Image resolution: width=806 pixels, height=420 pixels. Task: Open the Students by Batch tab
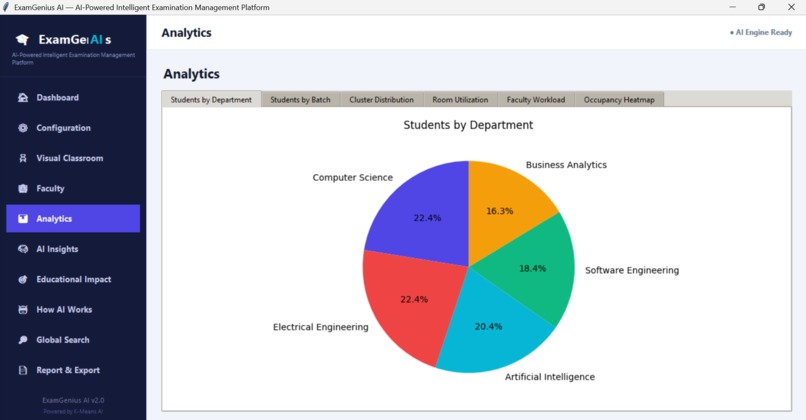[300, 100]
